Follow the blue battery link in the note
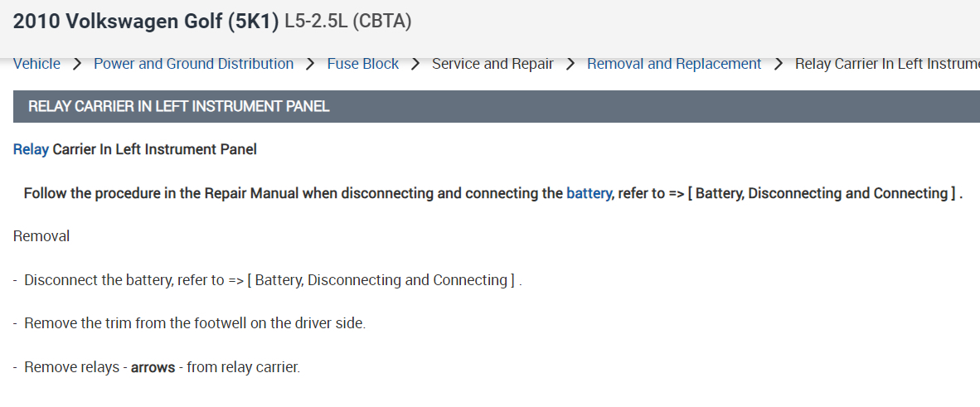The height and width of the screenshot is (407, 980). point(589,193)
